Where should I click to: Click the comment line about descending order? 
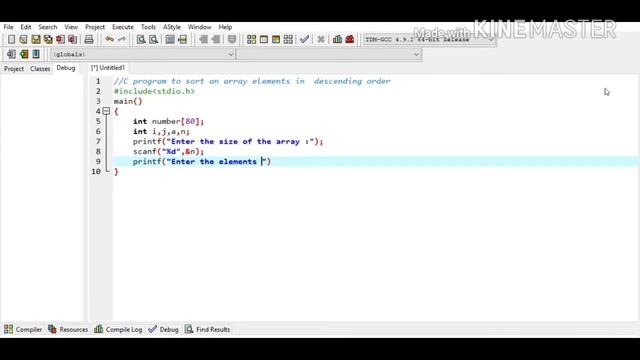(252, 81)
